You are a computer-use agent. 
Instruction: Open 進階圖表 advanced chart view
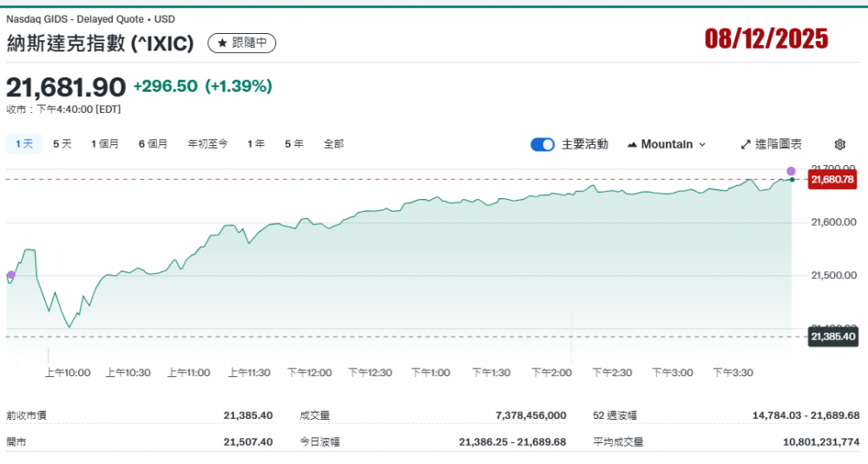pos(771,144)
